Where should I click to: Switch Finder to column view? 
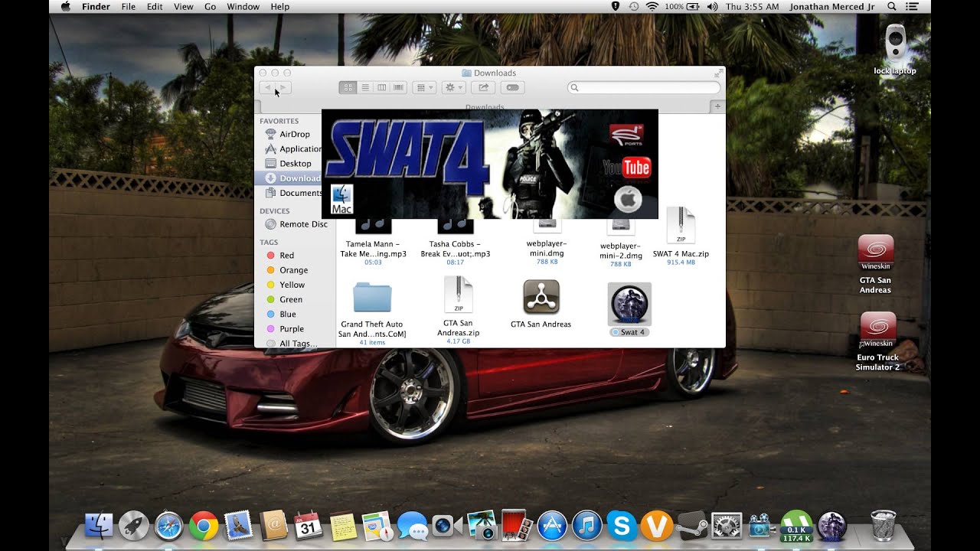coord(381,88)
